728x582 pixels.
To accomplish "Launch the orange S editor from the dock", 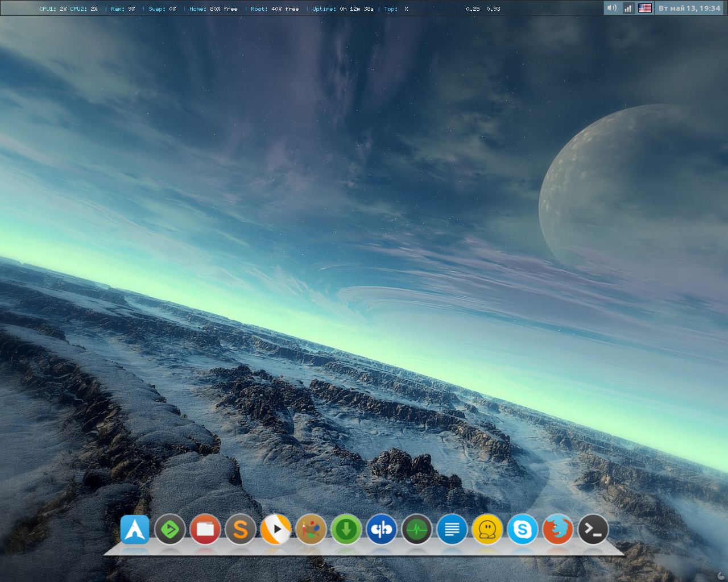I will [241, 530].
